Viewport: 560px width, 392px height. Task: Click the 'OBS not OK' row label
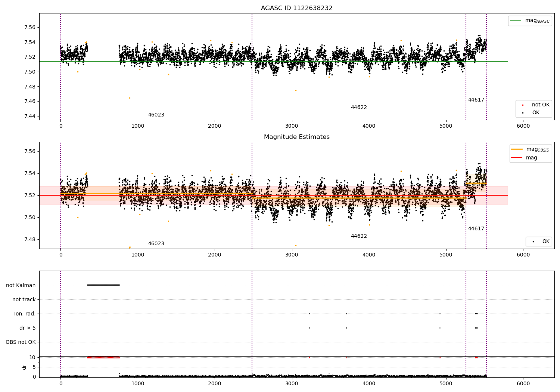pyautogui.click(x=21, y=342)
